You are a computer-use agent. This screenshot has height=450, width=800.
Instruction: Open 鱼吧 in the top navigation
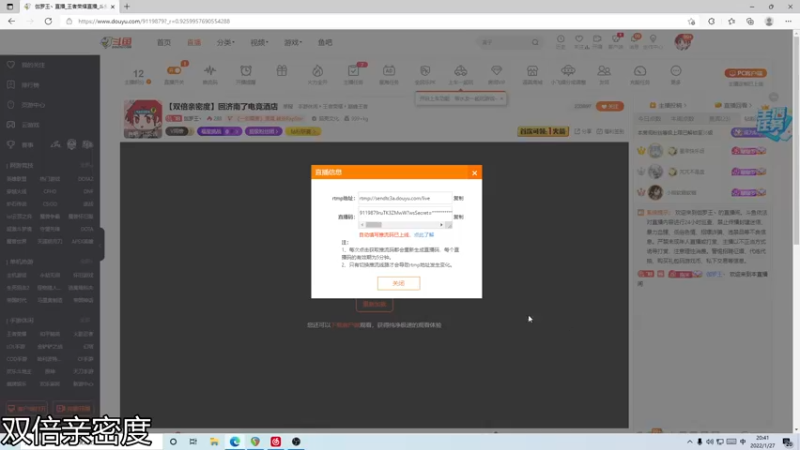click(x=325, y=42)
